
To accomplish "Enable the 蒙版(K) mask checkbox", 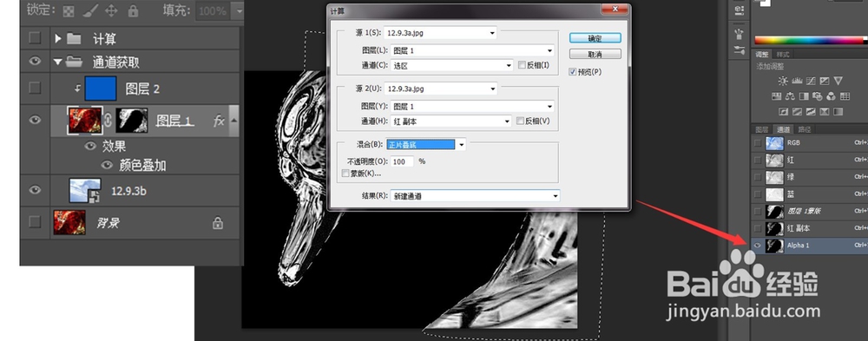I will tap(346, 174).
